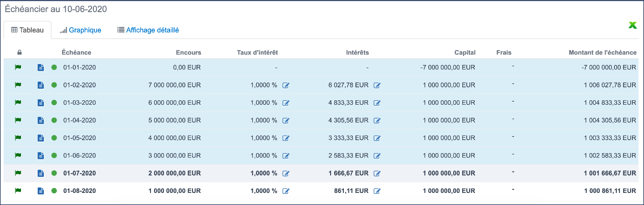This screenshot has width=644, height=205.
Task: Edit interest rate for 01-02-2020 row
Action: 286,85
